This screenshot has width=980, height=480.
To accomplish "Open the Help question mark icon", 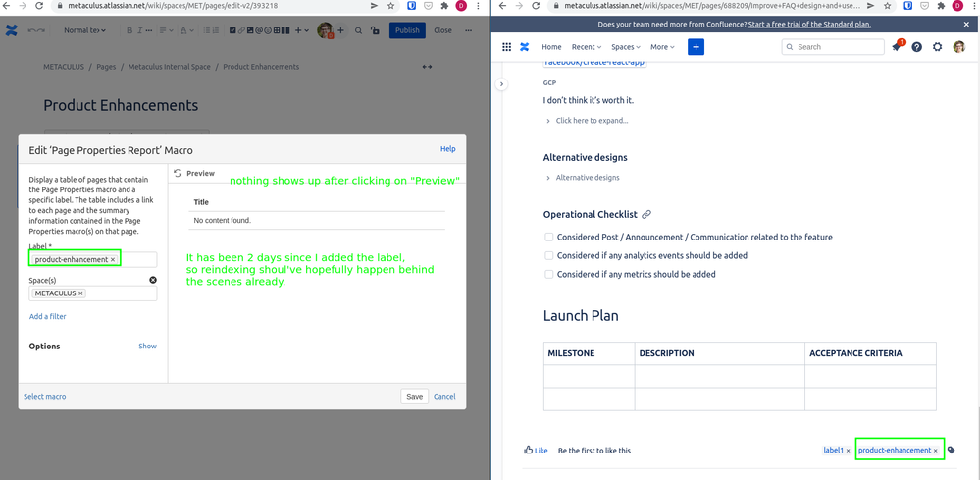I will [x=917, y=47].
